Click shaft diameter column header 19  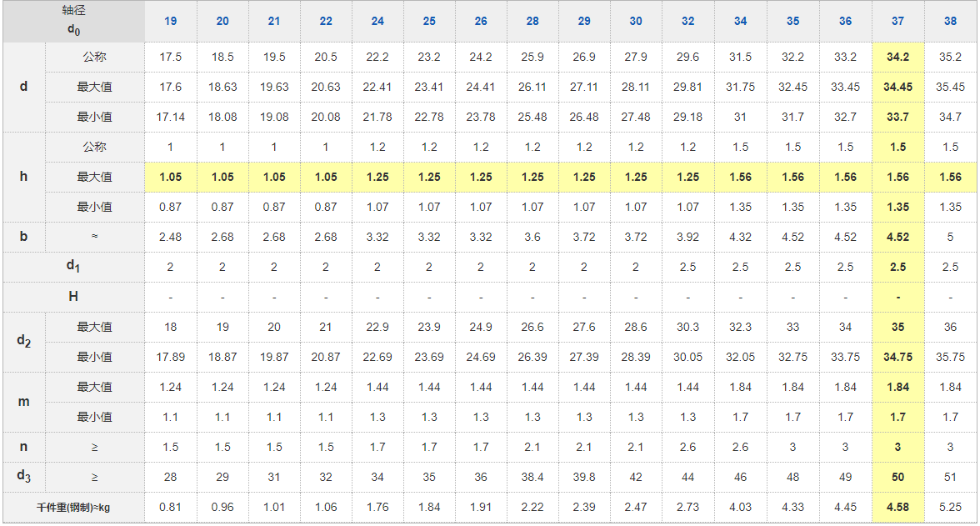coord(170,21)
